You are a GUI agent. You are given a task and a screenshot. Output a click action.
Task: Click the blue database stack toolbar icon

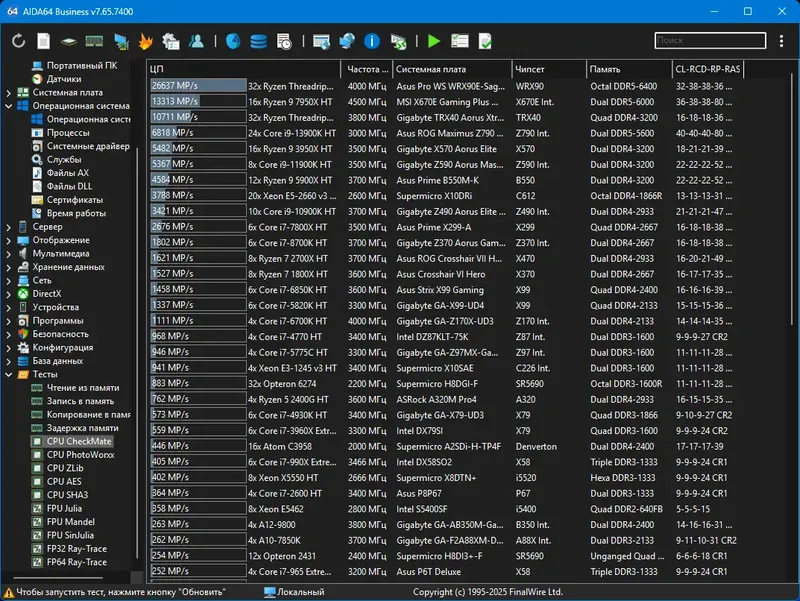click(x=259, y=41)
